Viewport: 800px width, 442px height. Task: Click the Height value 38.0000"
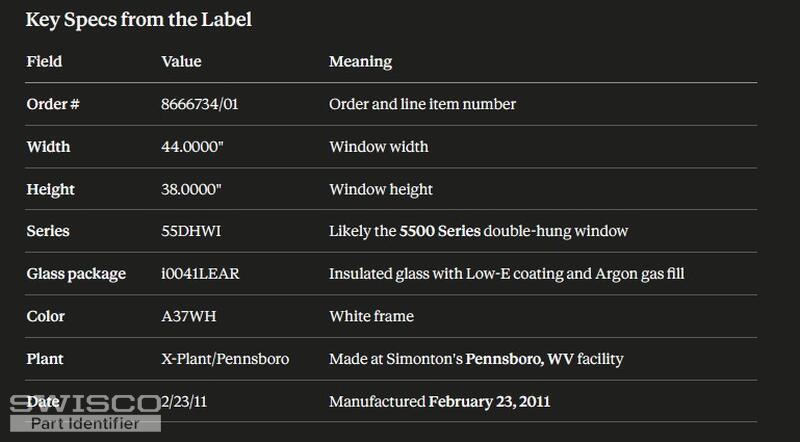coord(191,189)
